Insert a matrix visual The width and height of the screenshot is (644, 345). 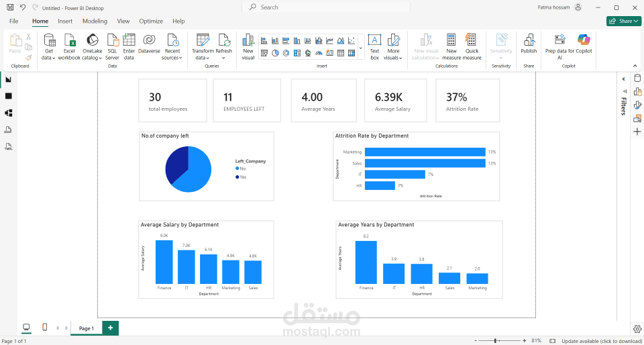pos(352,52)
